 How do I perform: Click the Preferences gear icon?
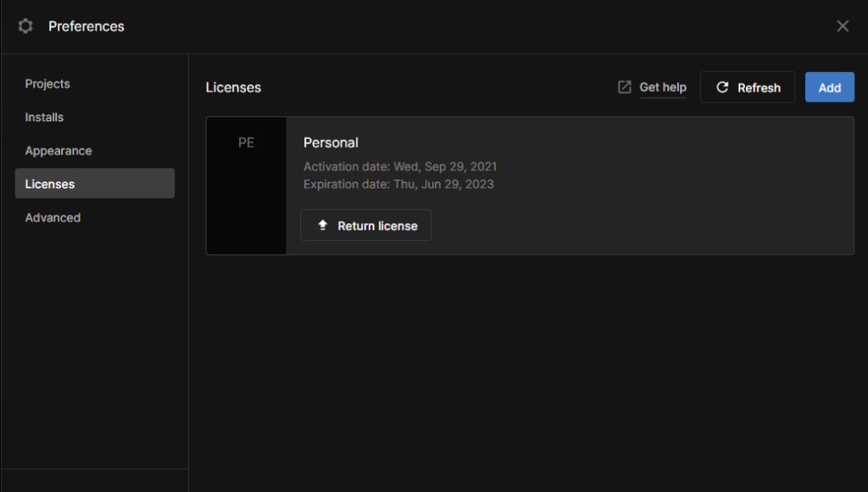point(25,26)
